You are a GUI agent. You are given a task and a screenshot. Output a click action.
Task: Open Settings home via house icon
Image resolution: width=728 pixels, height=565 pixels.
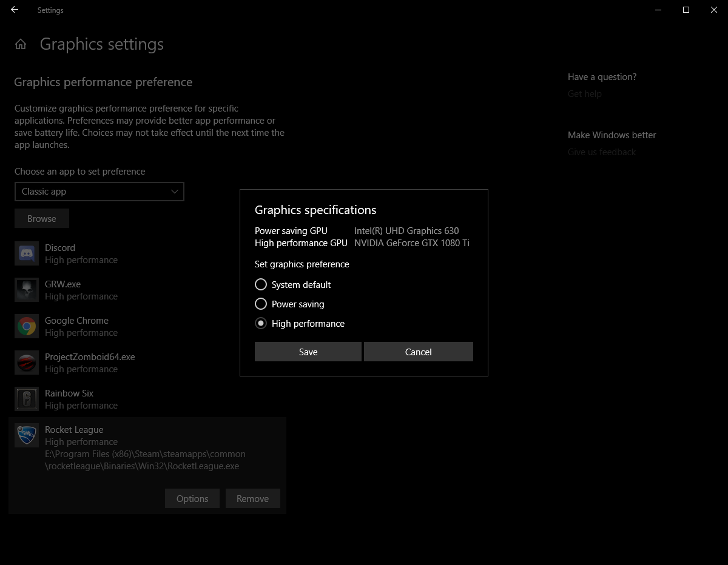21,44
